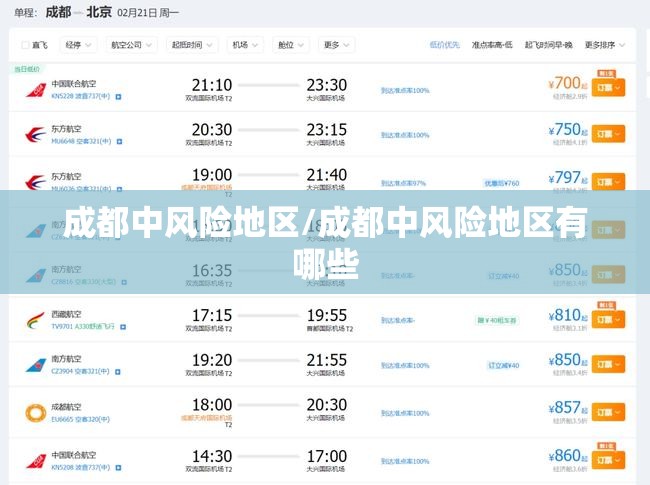
Task: Book the ¥810 Tibet Airlines flight
Action: click(x=608, y=320)
